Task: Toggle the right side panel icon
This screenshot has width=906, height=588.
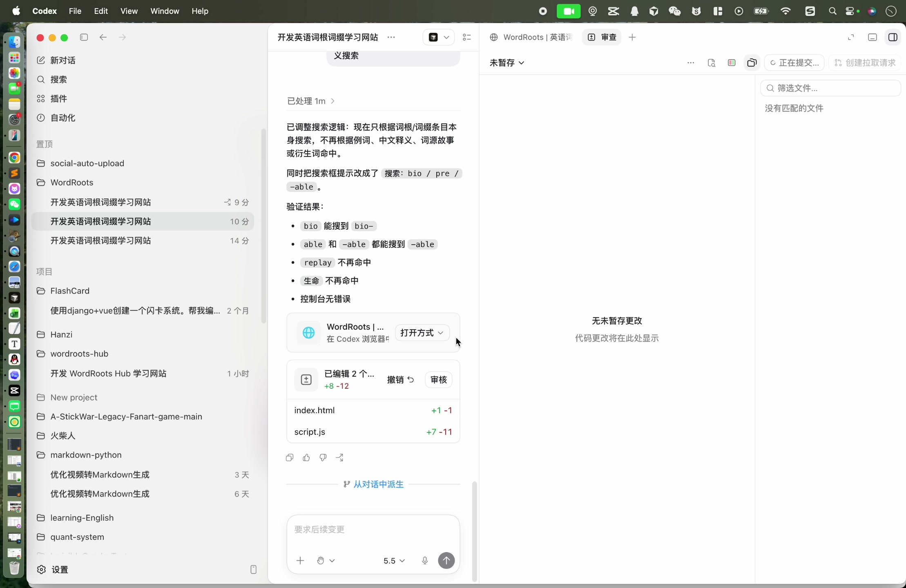Action: 893,37
